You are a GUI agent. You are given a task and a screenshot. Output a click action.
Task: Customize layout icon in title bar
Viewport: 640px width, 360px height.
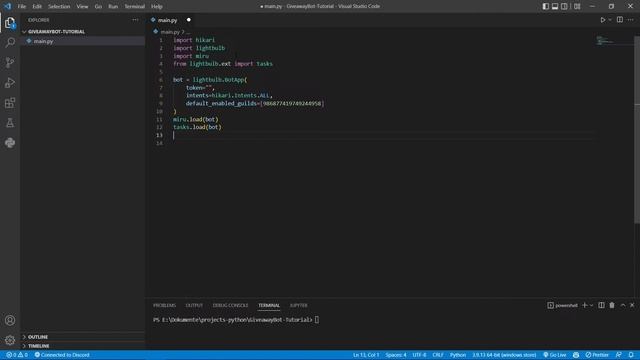coord(577,6)
